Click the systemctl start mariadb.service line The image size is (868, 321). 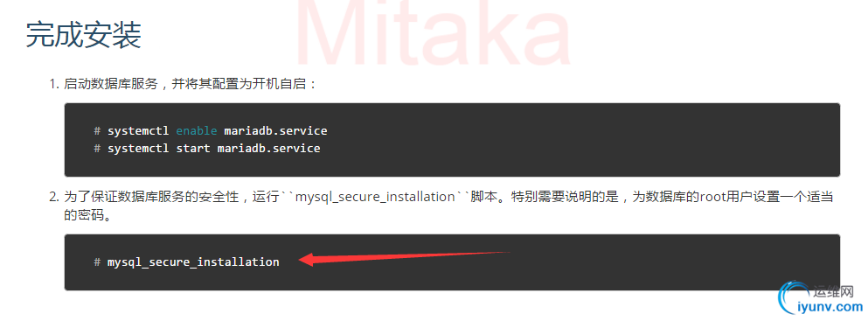207,149
